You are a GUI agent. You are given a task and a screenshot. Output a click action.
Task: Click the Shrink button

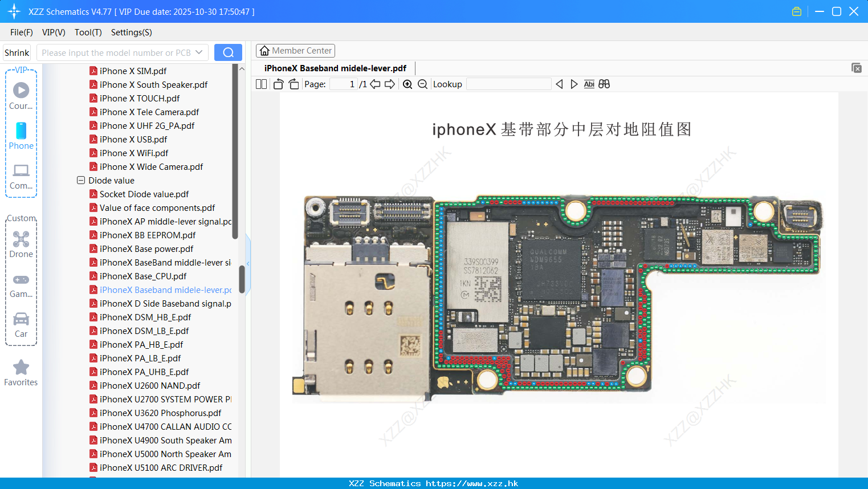[x=17, y=52]
